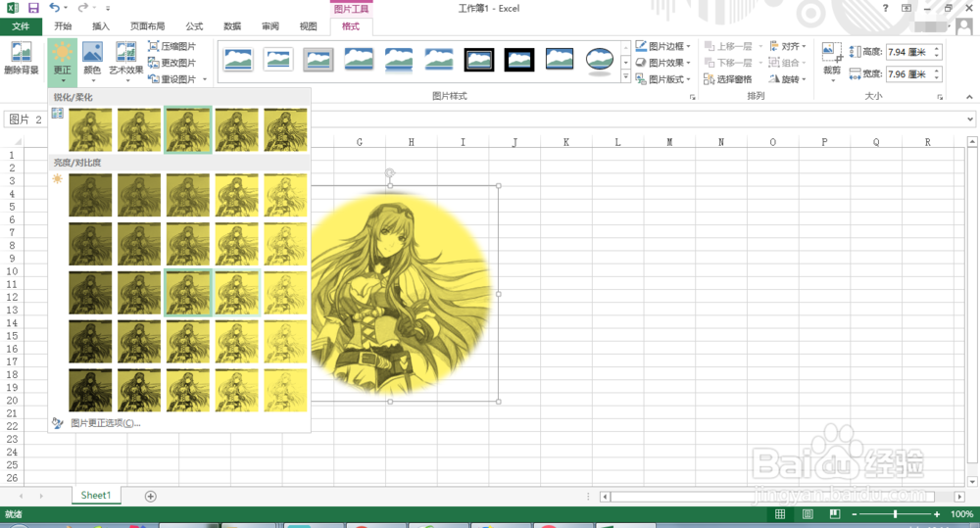Click the Save icon in quick access
This screenshot has width=980, height=528.
[x=33, y=8]
